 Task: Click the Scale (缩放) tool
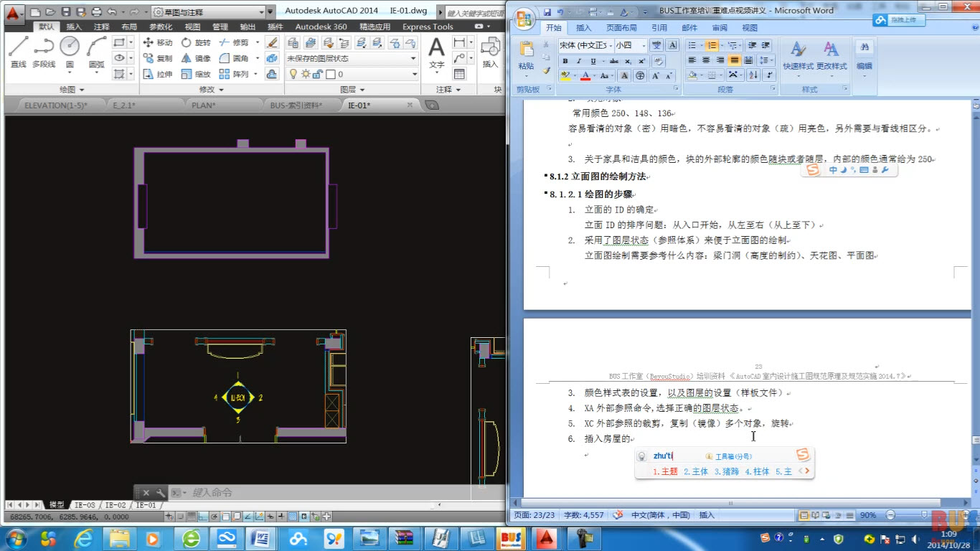tap(196, 74)
